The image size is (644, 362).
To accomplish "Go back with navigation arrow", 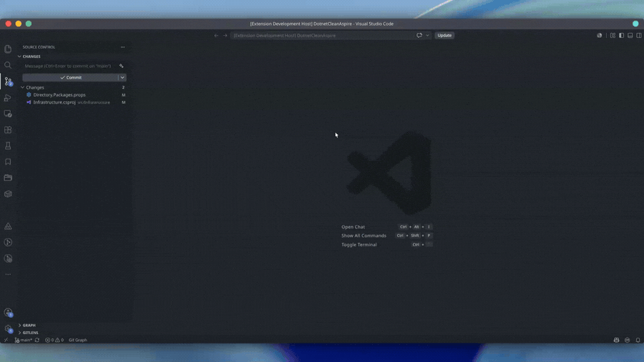I will pos(216,35).
